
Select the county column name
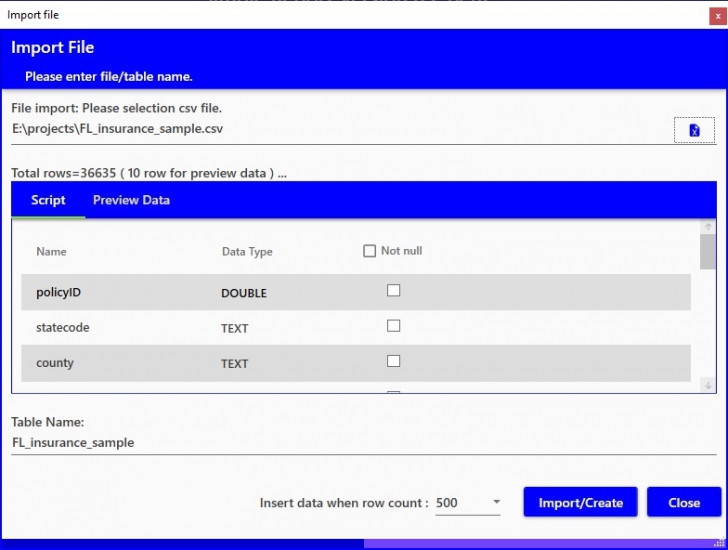click(x=55, y=363)
